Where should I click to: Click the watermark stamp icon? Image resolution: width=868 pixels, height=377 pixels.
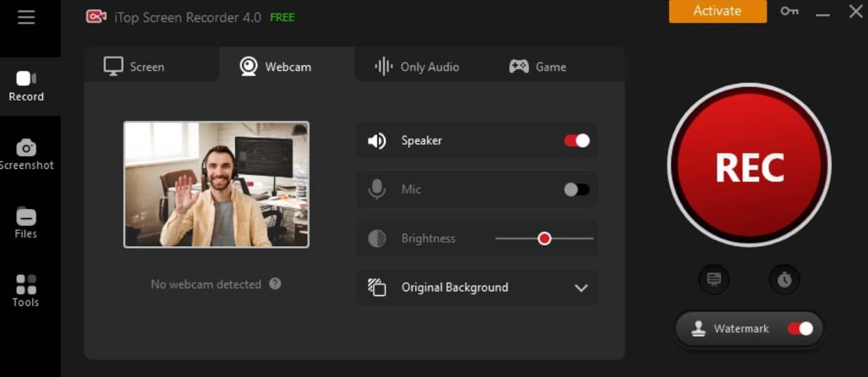(698, 328)
